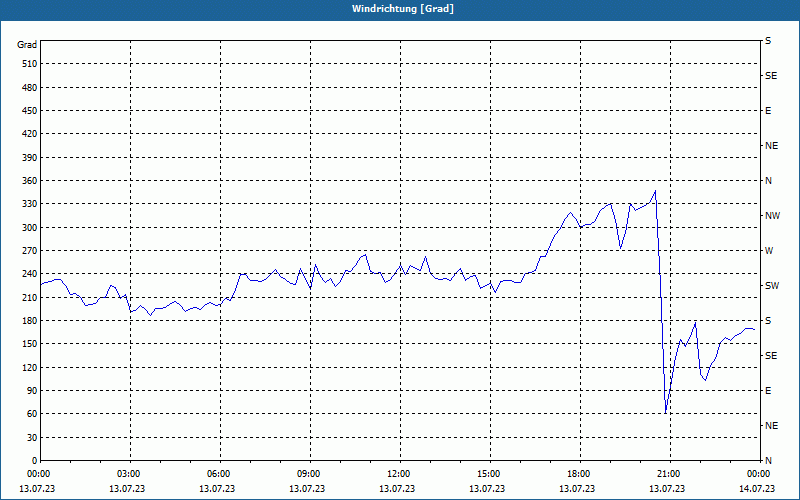Click the y-axis value 180
Image resolution: width=800 pixels, height=500 pixels.
(30, 321)
